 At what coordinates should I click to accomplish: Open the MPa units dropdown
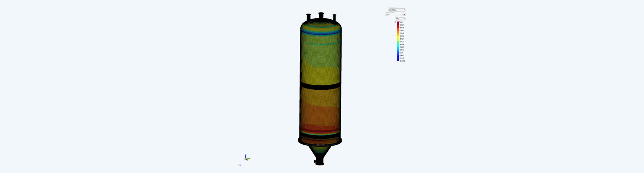[x=400, y=19]
